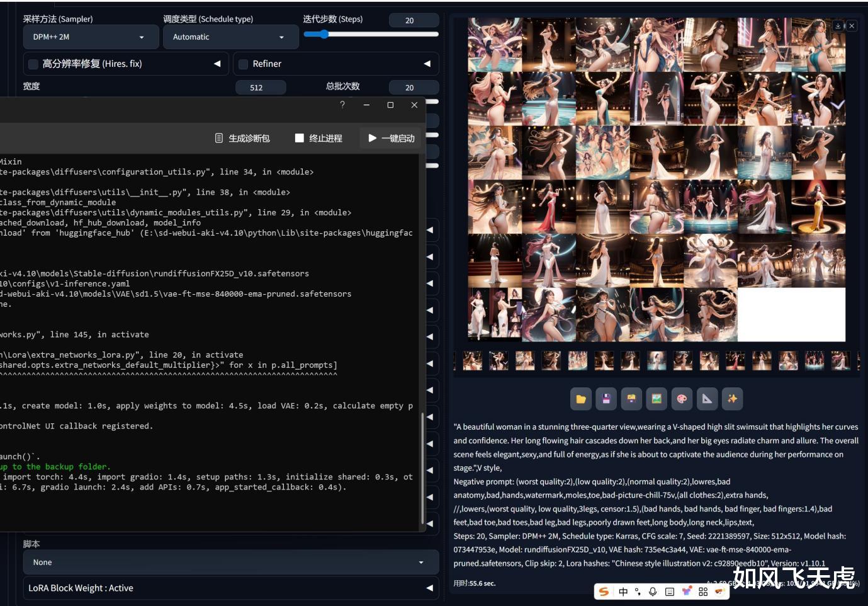
Task: Start voice input with the microphone icon
Action: (x=653, y=592)
